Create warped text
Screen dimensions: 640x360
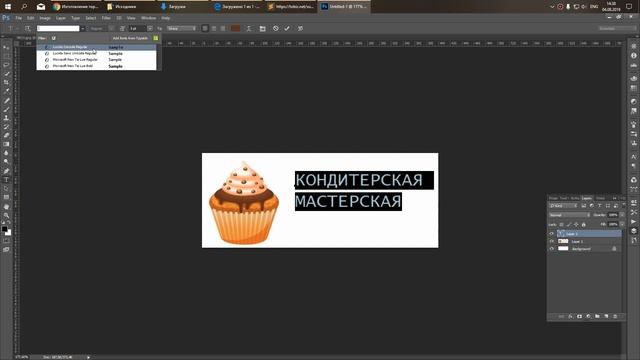pyautogui.click(x=249, y=29)
